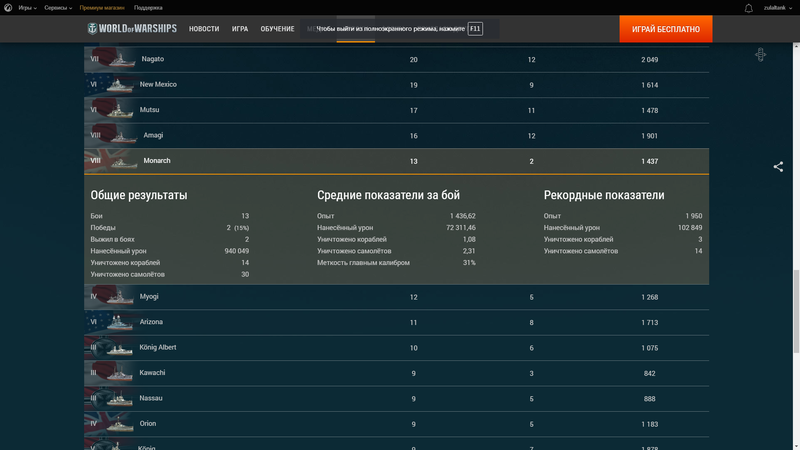Click the record damage value 102 849

click(x=690, y=228)
